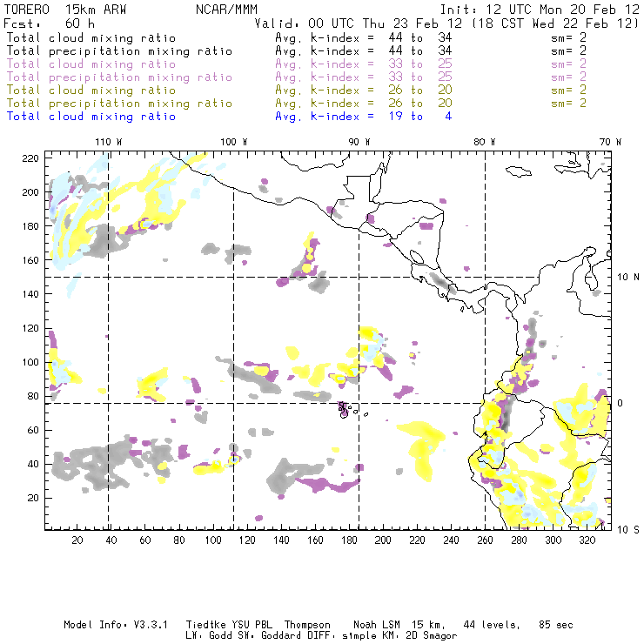Select '44 levels,' in the footer

pyautogui.click(x=492, y=625)
